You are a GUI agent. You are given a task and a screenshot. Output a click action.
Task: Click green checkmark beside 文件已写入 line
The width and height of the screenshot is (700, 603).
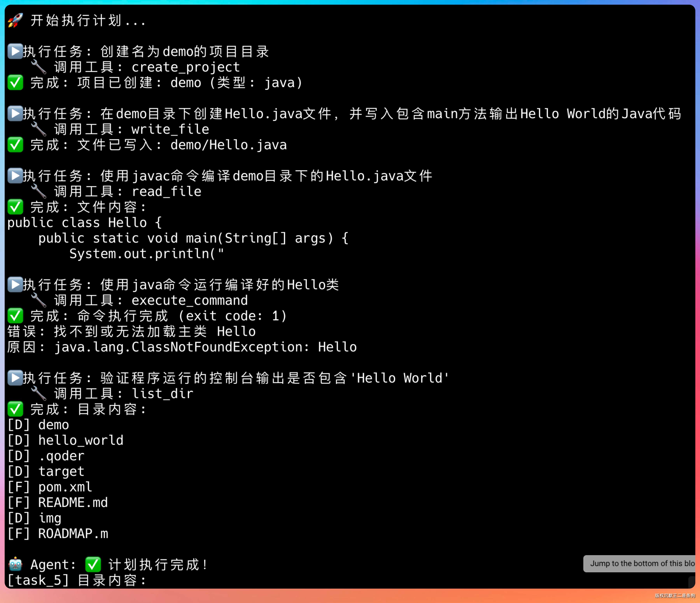15,145
